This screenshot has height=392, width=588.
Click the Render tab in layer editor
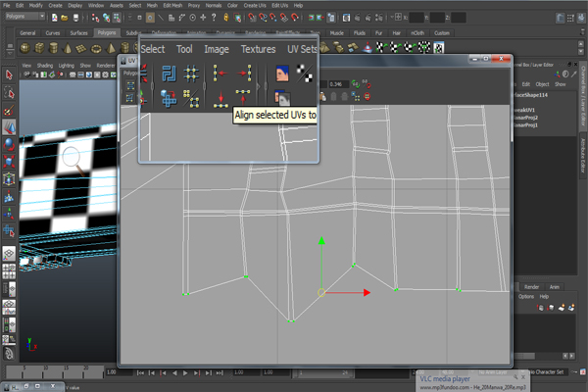pos(531,287)
